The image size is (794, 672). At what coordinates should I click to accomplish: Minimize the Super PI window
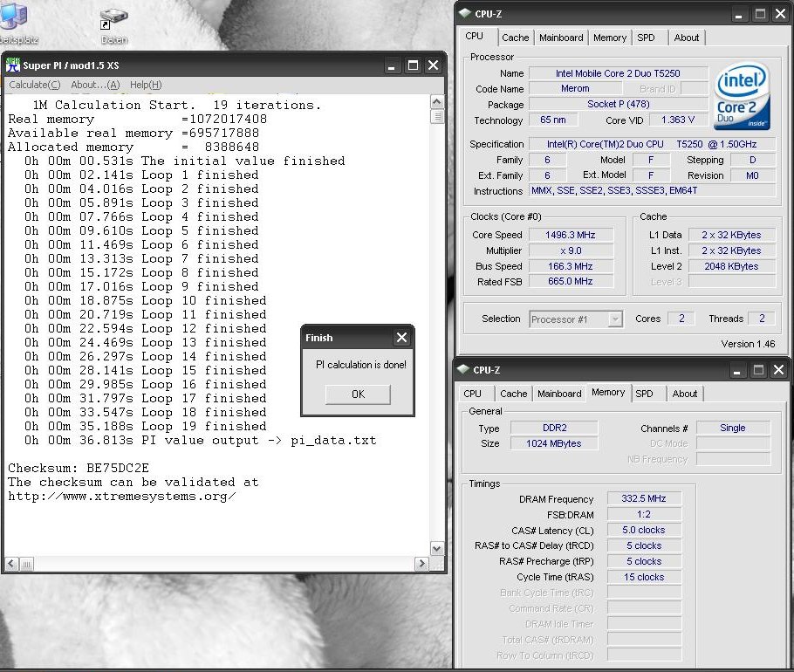click(392, 65)
